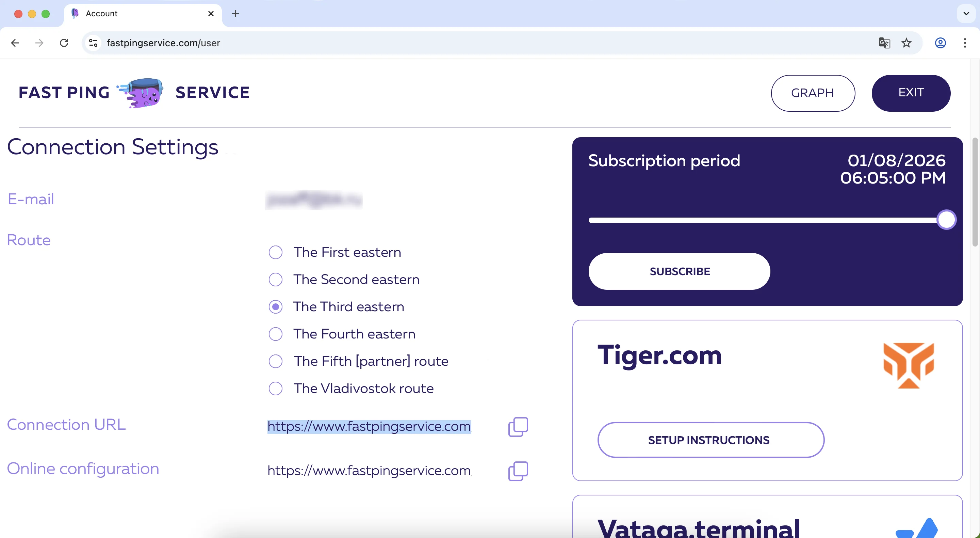Viewport: 980px width, 538px height.
Task: Open the GRAPH page
Action: (x=813, y=93)
